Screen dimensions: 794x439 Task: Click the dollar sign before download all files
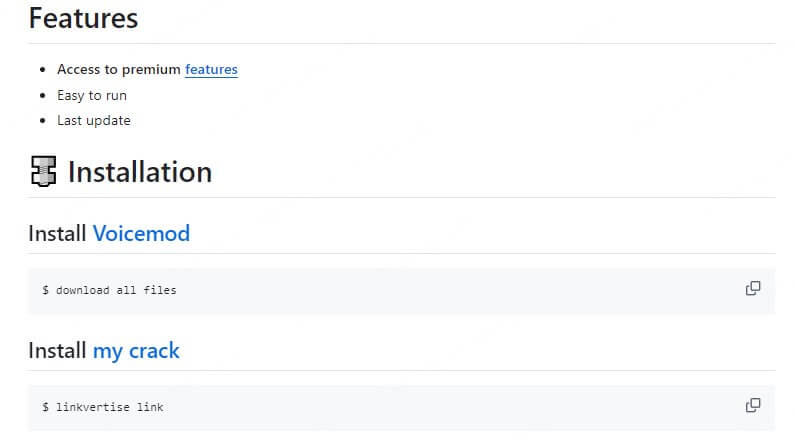[45, 290]
